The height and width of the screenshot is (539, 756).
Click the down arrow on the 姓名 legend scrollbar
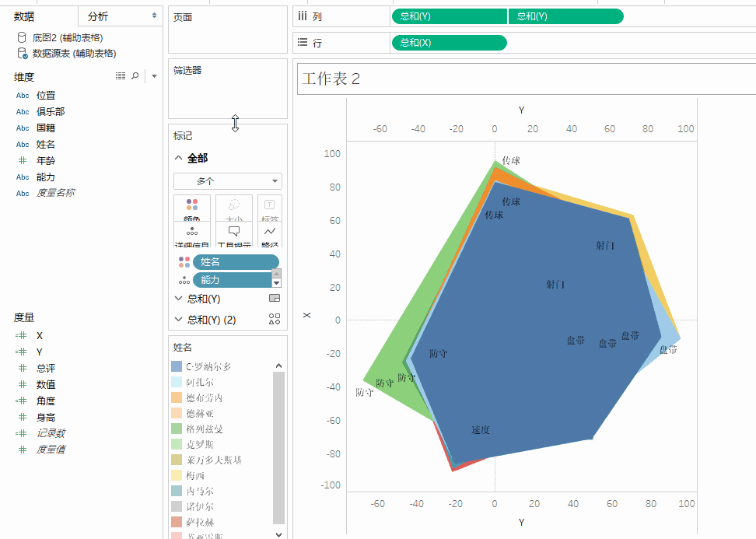click(x=278, y=534)
